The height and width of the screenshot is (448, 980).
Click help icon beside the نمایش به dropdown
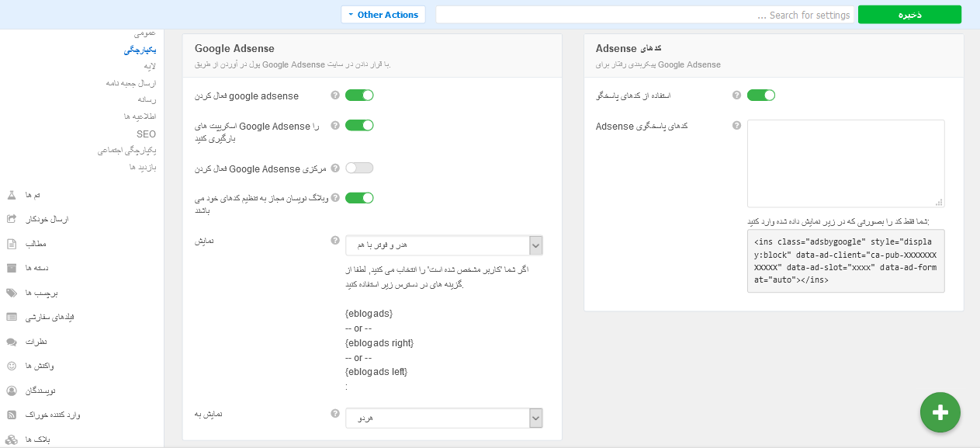point(335,414)
